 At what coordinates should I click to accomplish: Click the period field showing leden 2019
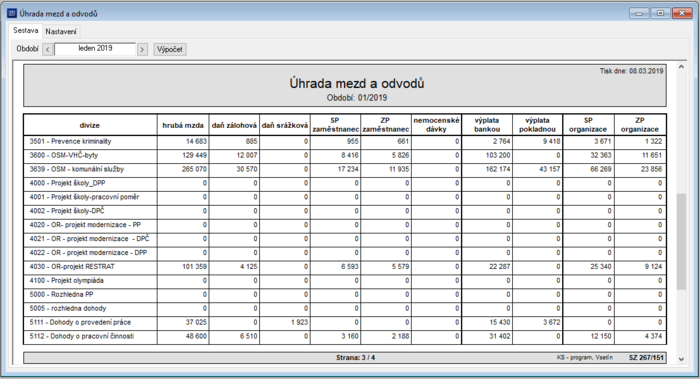tap(95, 49)
